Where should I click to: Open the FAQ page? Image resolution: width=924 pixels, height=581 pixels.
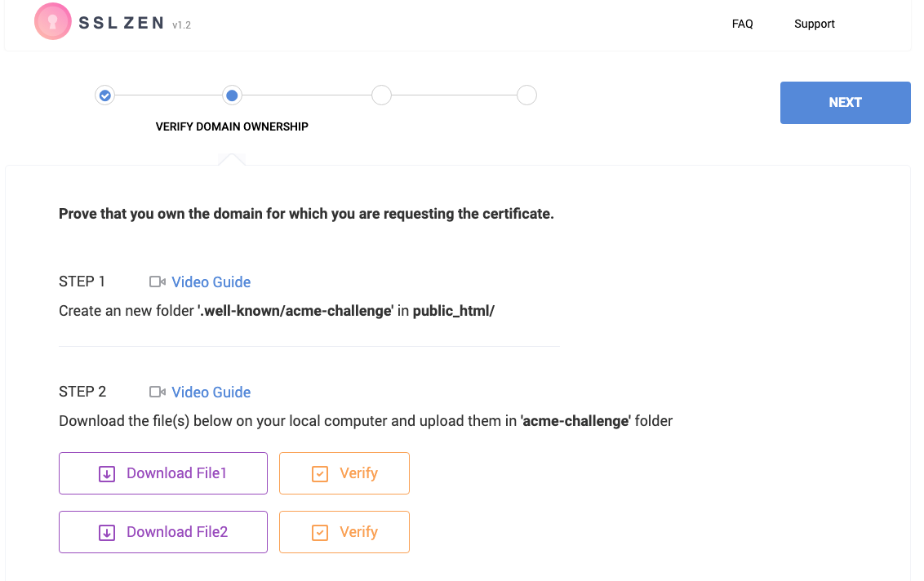point(743,24)
